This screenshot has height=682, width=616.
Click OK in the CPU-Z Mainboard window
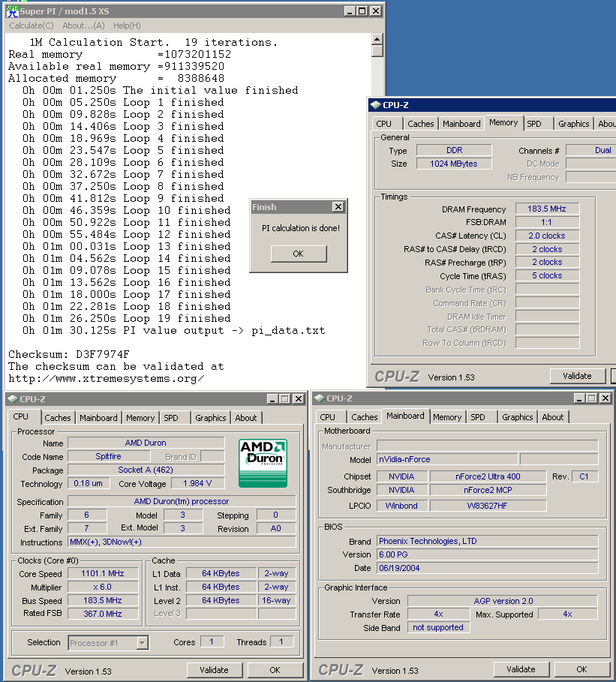click(581, 669)
